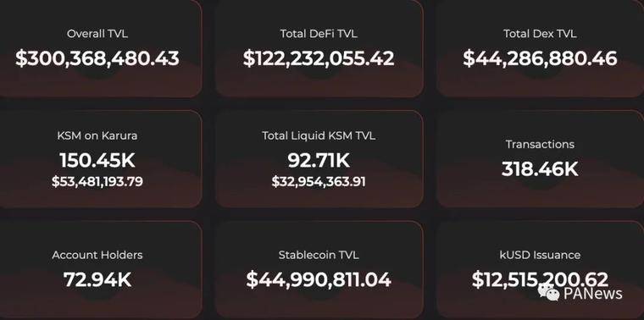This screenshot has width=644, height=320.
Task: Click the $53,481,193.79 sub-value
Action: click(x=97, y=181)
